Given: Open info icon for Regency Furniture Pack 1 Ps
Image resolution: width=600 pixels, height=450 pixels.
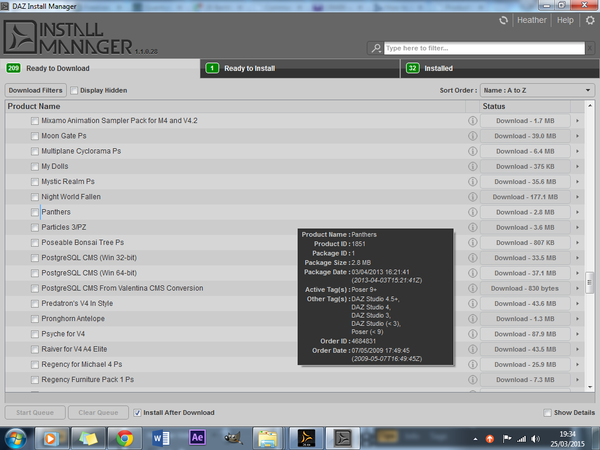Looking at the screenshot, I should pyautogui.click(x=473, y=380).
